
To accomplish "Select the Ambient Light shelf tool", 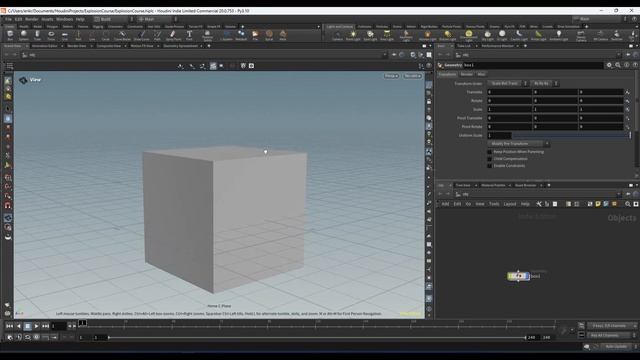I will click(x=559, y=36).
